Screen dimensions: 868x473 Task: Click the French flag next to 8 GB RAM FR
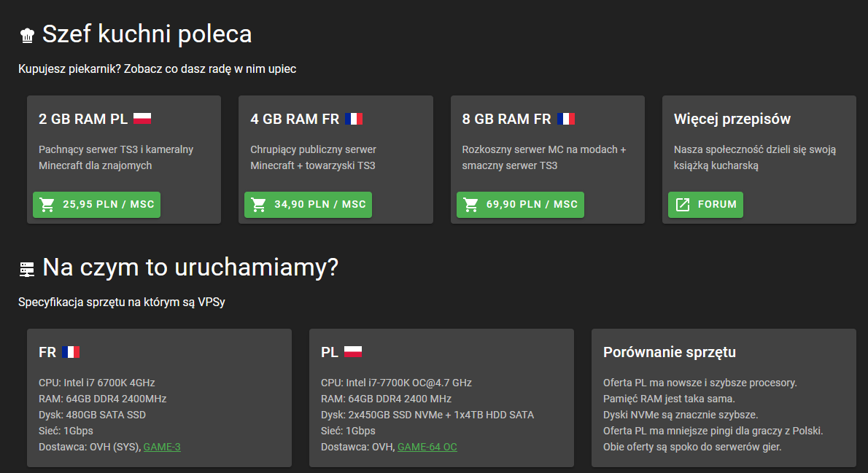566,119
